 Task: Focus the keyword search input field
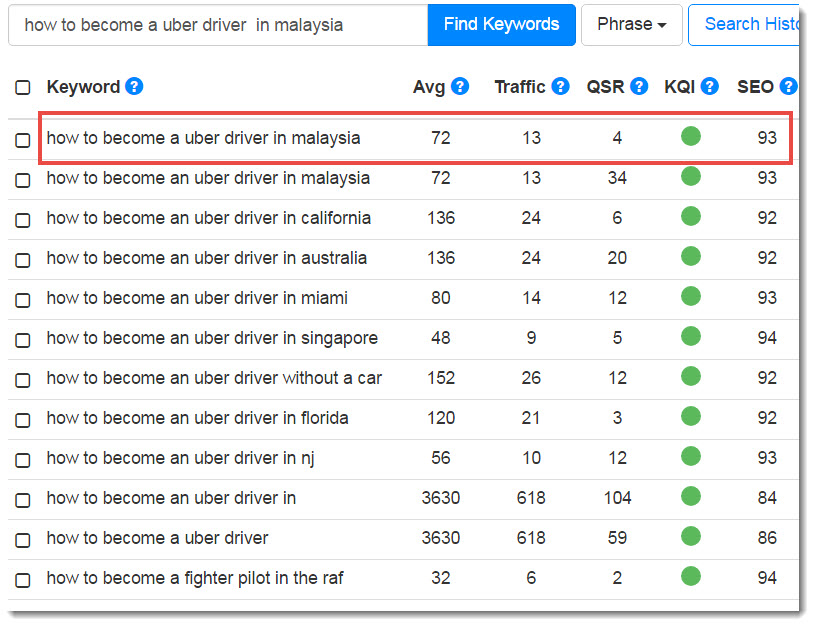(x=218, y=24)
